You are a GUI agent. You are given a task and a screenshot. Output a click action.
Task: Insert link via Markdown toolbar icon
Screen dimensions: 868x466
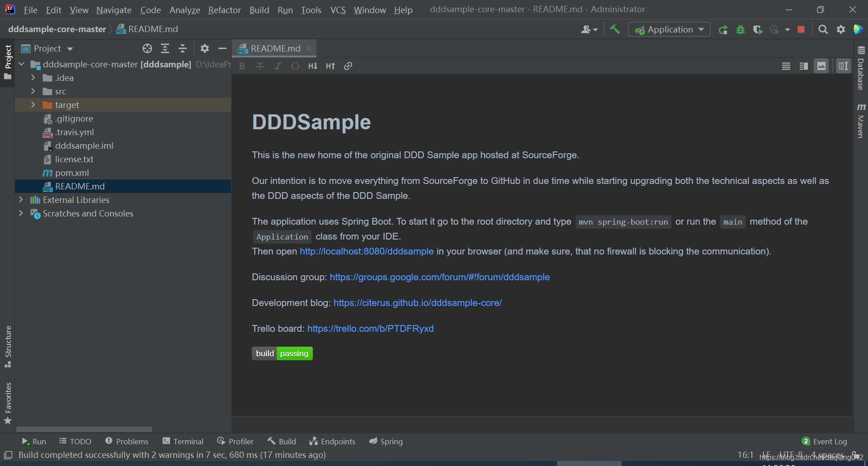pyautogui.click(x=348, y=66)
